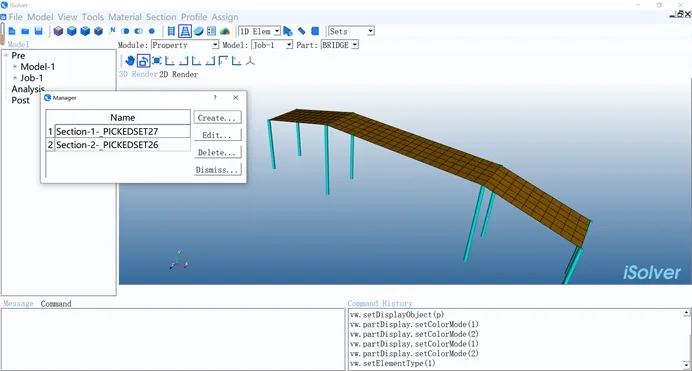Activate the rotate view tool
This screenshot has height=371, width=692.
(x=143, y=61)
